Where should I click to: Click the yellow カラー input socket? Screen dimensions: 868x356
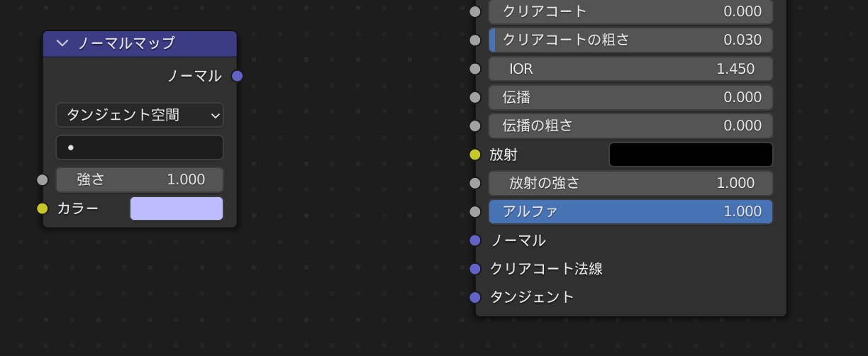tap(43, 208)
